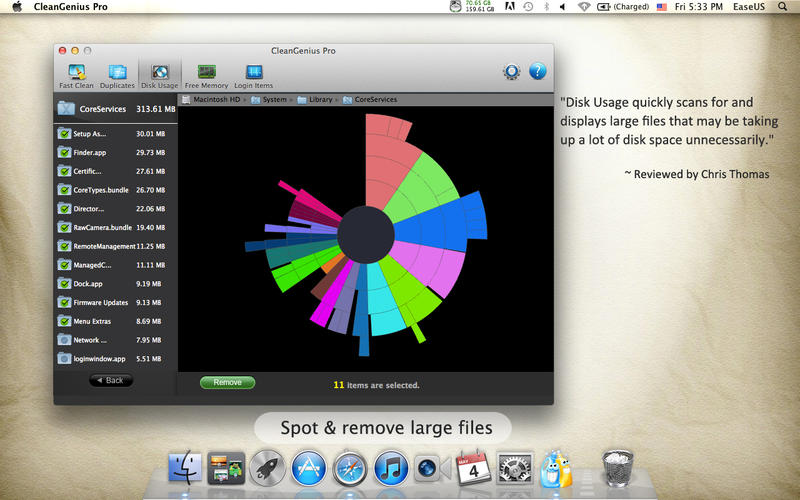Click the Adobe menu bar icon
Viewport: 800px width, 500px height.
[509, 7]
